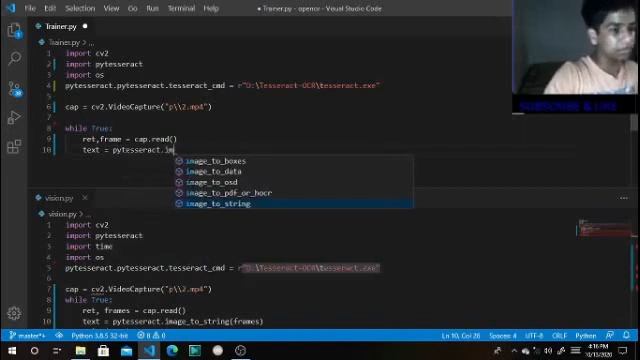Click the master branch indicator in status bar
The image size is (640, 360).
27,336
